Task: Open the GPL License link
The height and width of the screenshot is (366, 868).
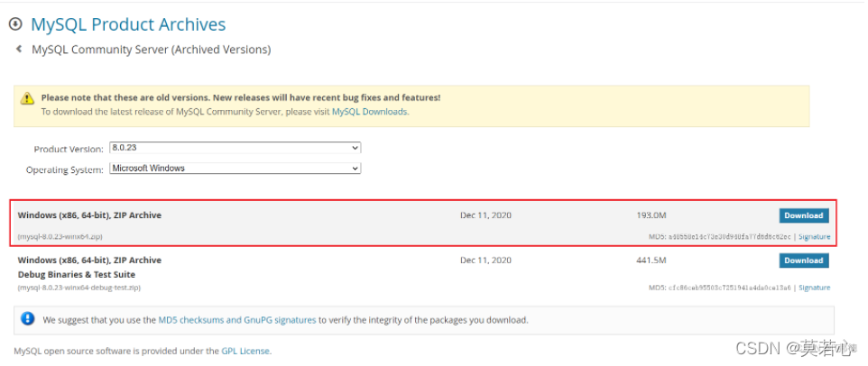Action: click(245, 351)
